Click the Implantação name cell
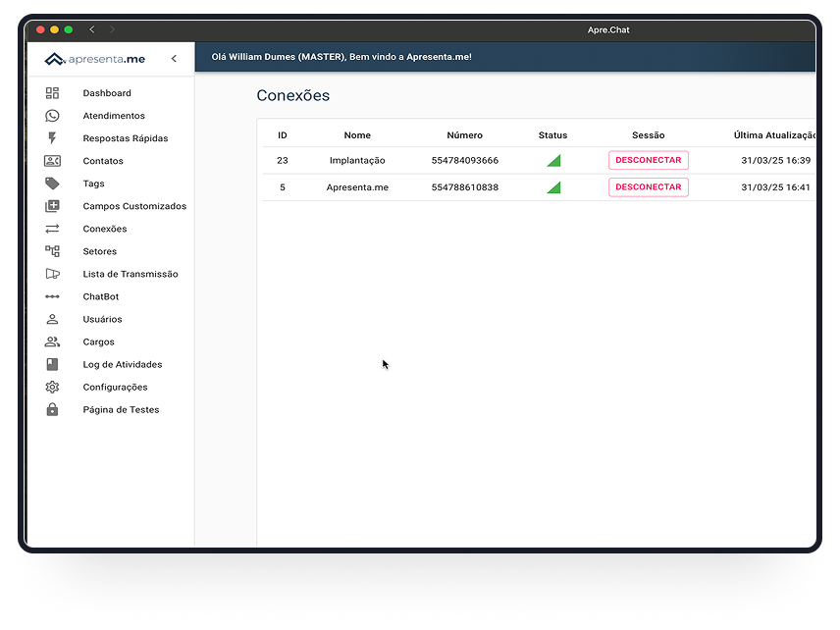This screenshot has width=840, height=630. click(357, 160)
